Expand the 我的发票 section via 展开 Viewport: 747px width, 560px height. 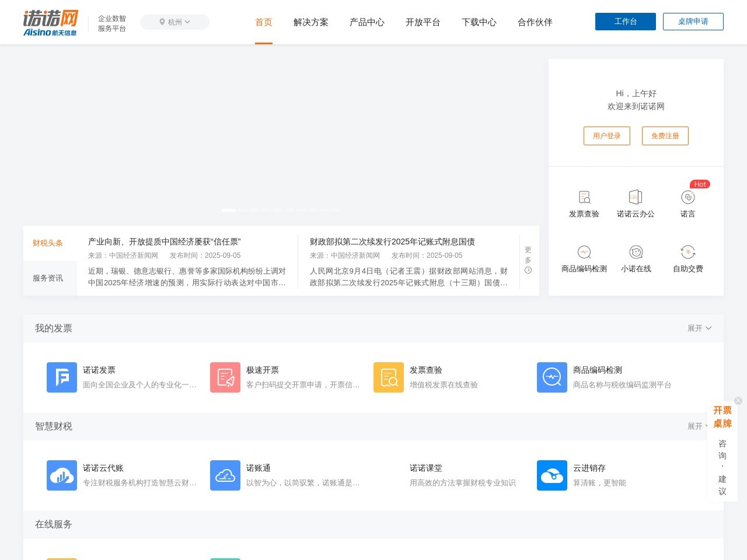point(699,328)
